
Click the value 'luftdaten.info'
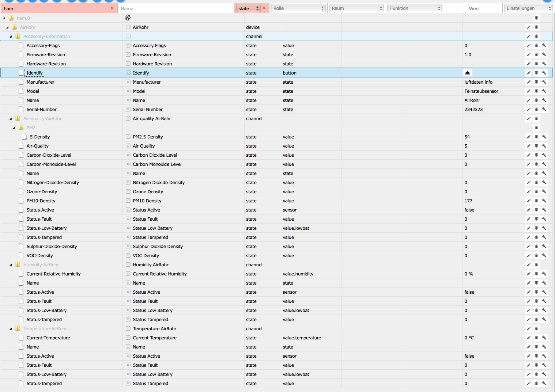pos(478,82)
